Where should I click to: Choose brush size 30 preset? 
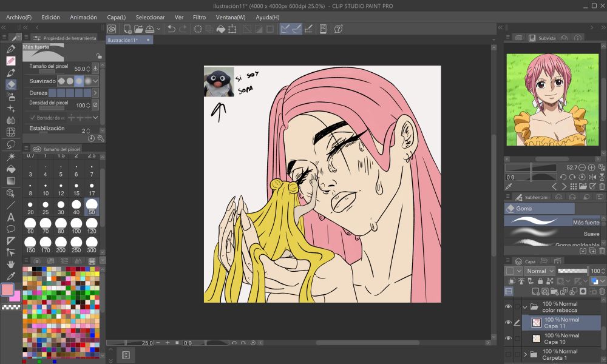61,207
